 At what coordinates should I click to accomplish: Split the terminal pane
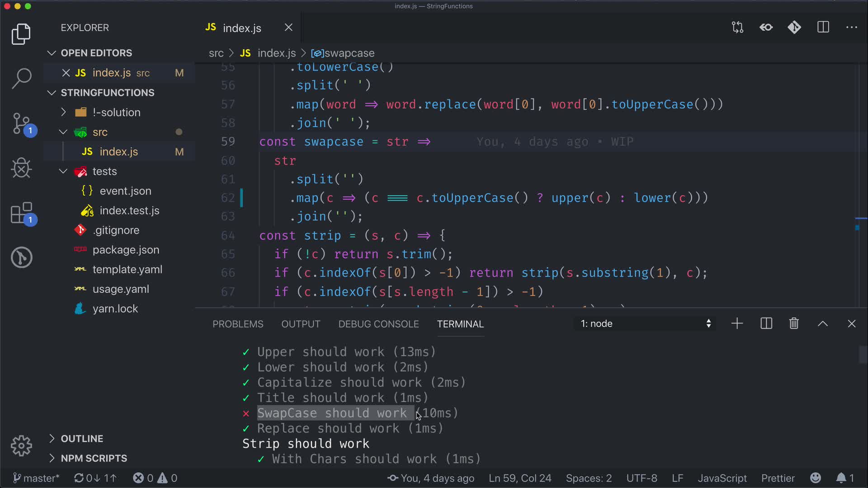[x=766, y=324]
